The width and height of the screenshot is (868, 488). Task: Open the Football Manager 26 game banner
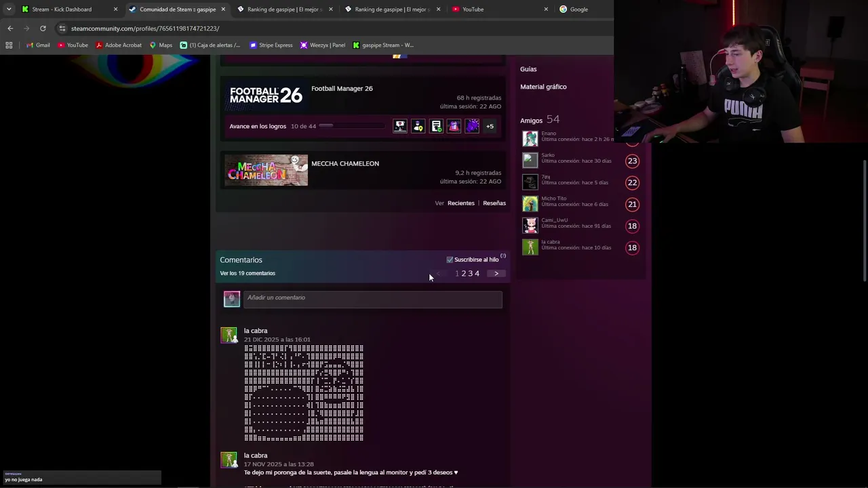(266, 96)
